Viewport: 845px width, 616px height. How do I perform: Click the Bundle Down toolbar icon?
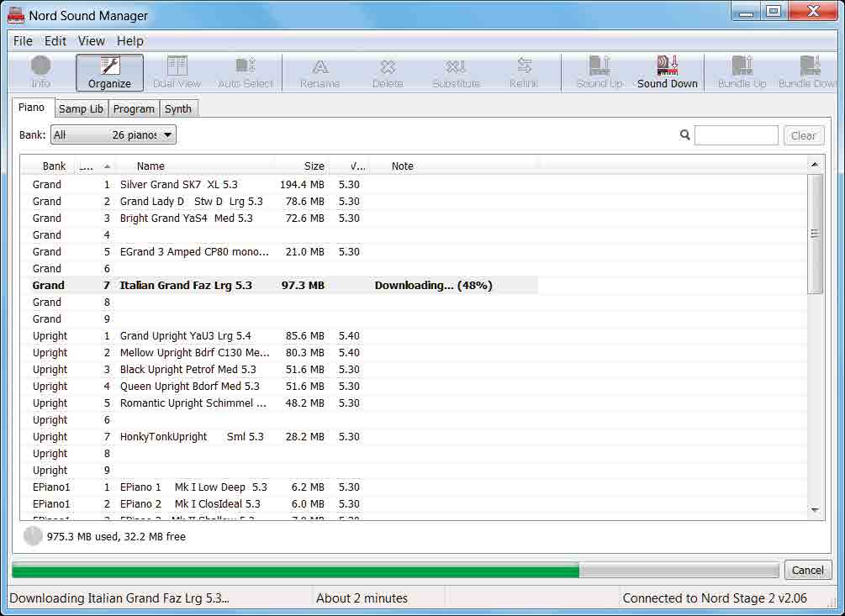807,72
